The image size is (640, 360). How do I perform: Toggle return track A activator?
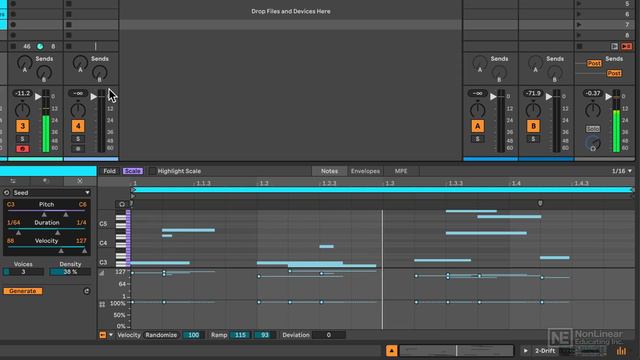point(478,126)
